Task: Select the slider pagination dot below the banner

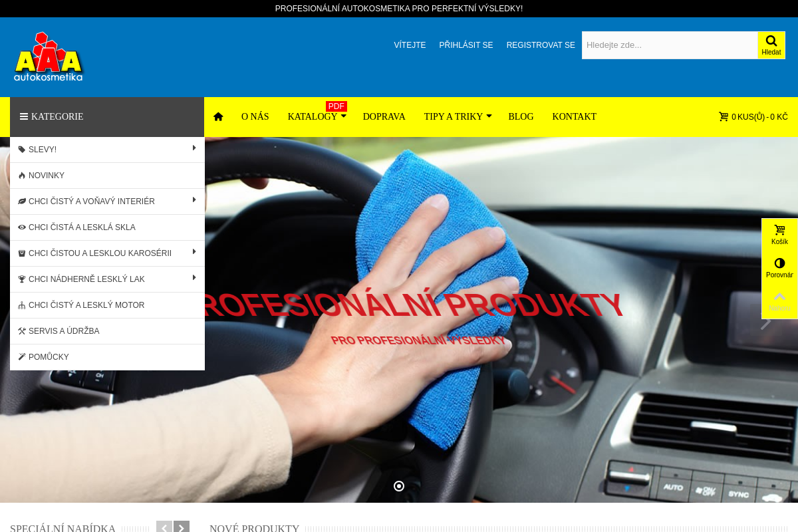Action: [399, 486]
